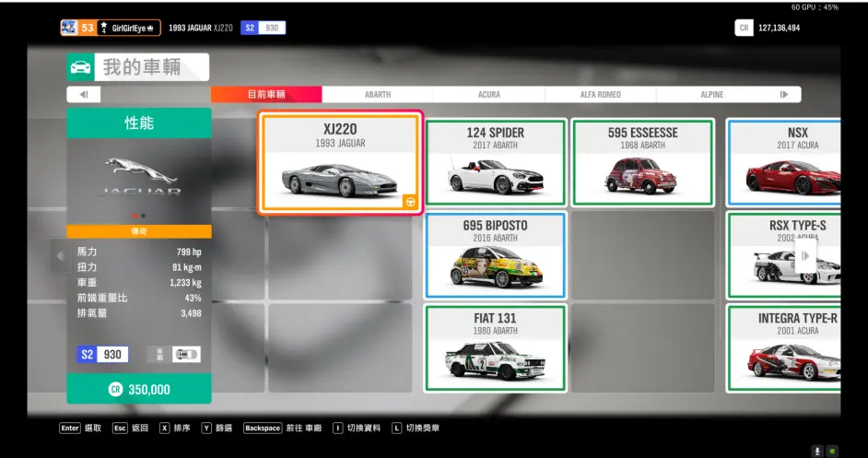
Task: Click the S2 930 class badge in stats panel
Action: 103,355
